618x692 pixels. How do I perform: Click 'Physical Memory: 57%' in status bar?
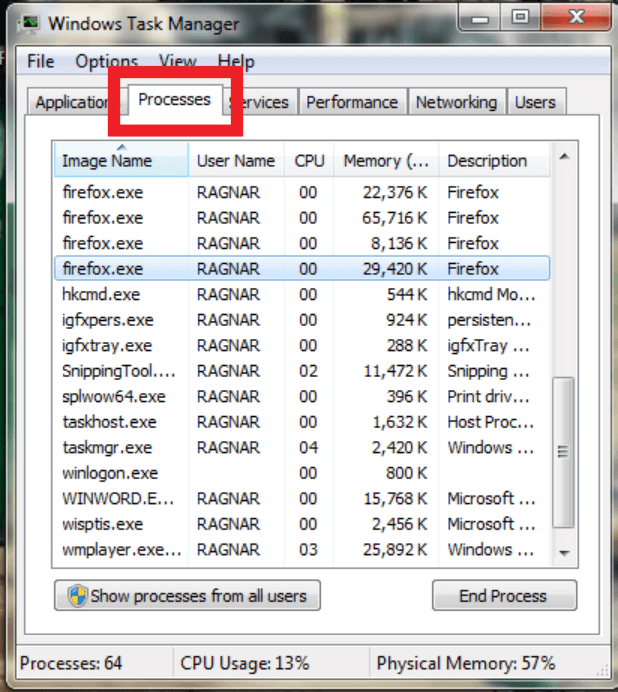point(465,663)
